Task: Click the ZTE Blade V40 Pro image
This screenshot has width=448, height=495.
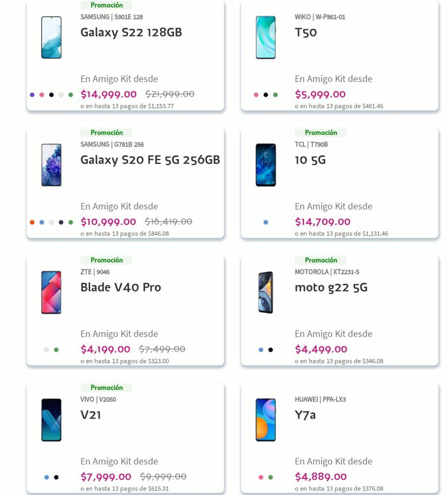Action: tap(51, 292)
